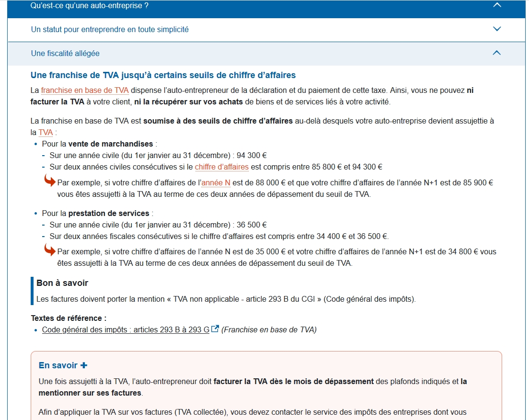Click the "Textes de référence" label
Screen dimensions: 529x420
coord(69,318)
